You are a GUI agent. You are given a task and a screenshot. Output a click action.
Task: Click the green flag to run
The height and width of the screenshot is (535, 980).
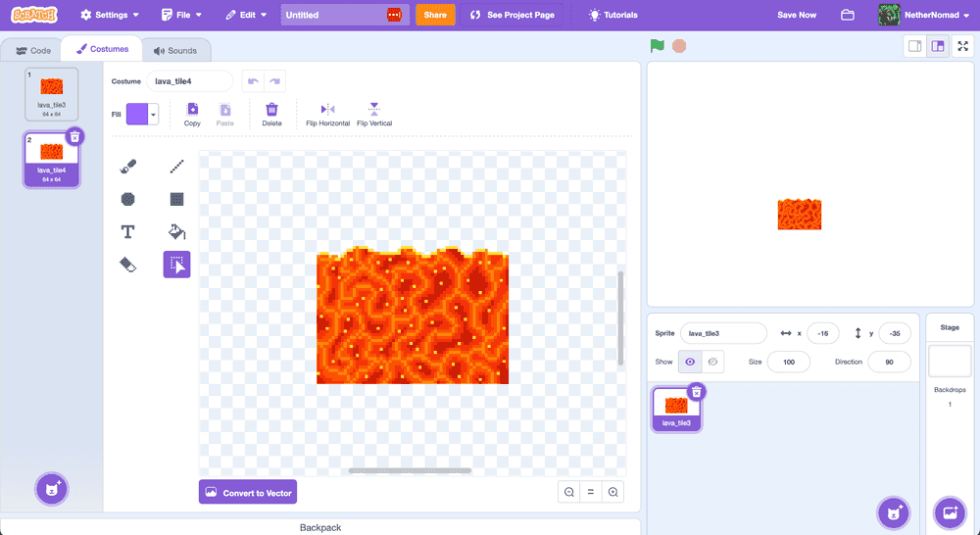(x=658, y=46)
